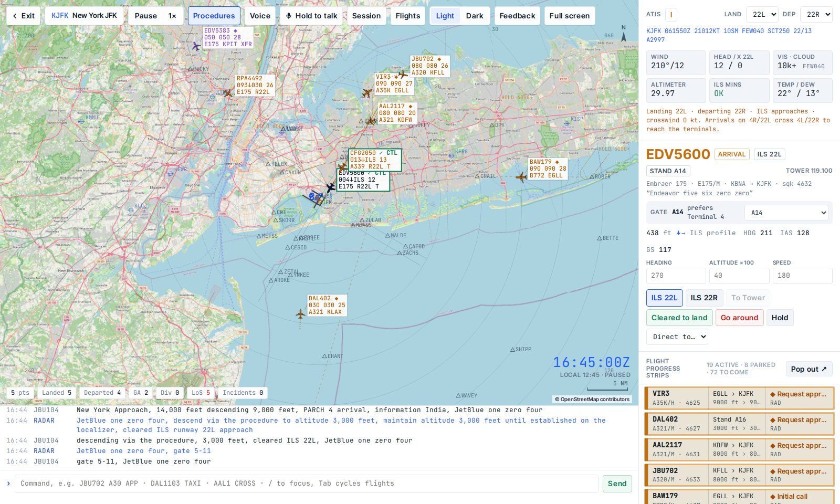Click the EDV5383 aircraft icon on map
Viewport: 840px width, 504px height.
(196, 46)
